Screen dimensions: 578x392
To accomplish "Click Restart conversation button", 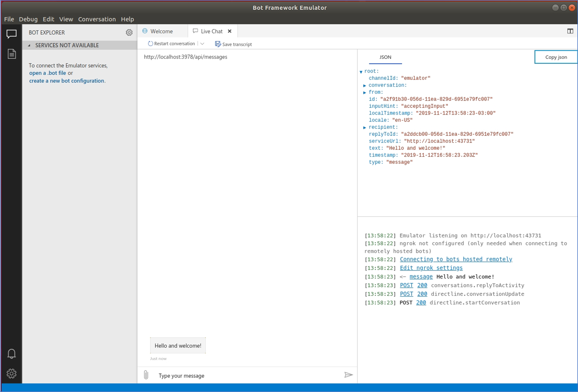I will [171, 44].
